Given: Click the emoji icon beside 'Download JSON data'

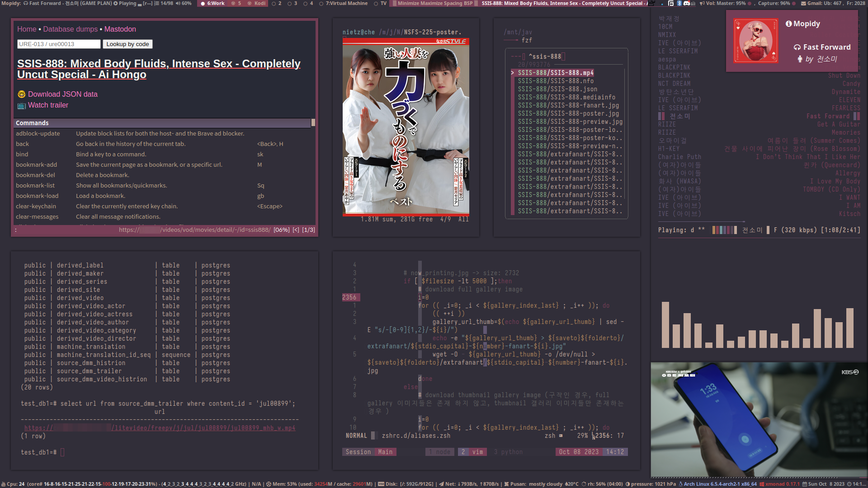Looking at the screenshot, I should coord(22,94).
